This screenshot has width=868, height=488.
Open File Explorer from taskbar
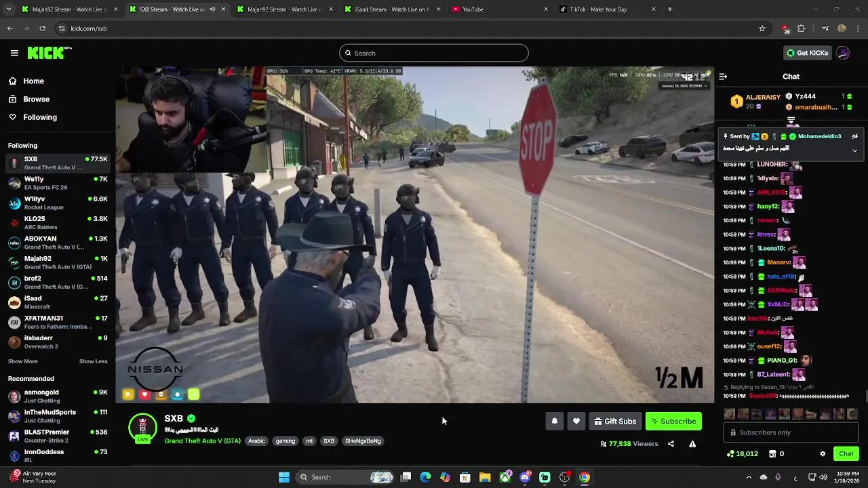tap(485, 477)
